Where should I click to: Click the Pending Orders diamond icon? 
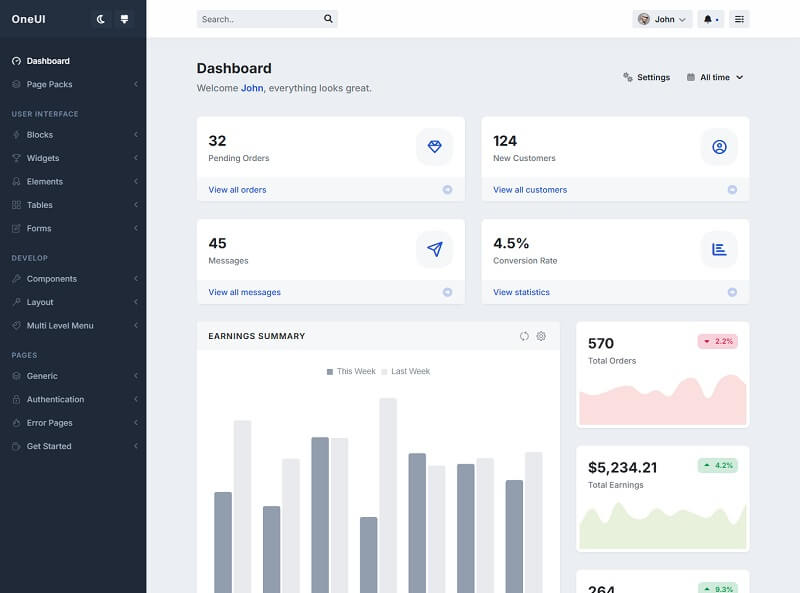click(x=434, y=147)
